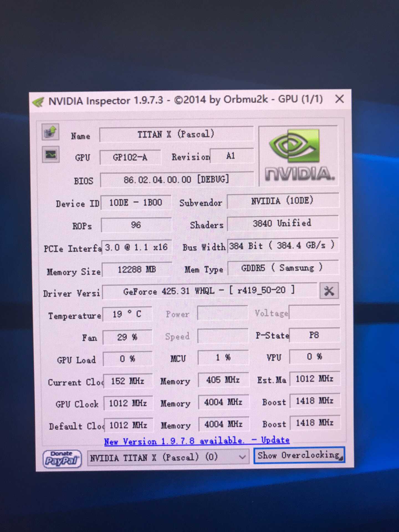
Task: Click the Temperature label
Action: pyautogui.click(x=75, y=316)
